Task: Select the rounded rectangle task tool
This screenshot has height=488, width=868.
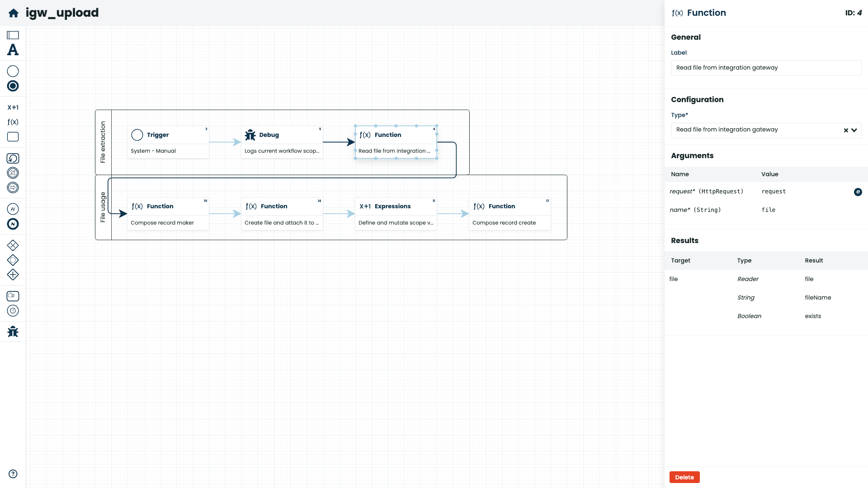Action: [13, 137]
